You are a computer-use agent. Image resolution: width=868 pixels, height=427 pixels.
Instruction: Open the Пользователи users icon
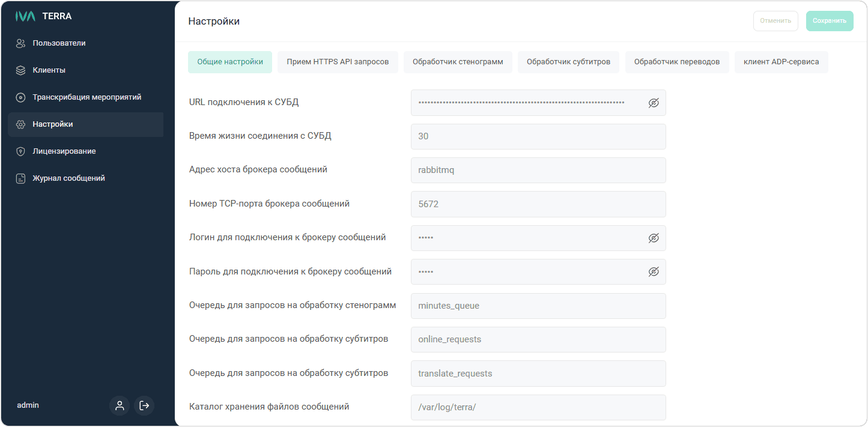click(x=20, y=43)
